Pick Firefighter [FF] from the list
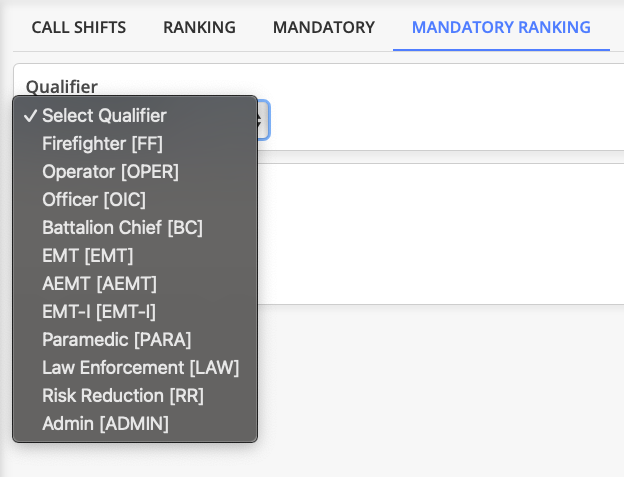 pyautogui.click(x=102, y=144)
